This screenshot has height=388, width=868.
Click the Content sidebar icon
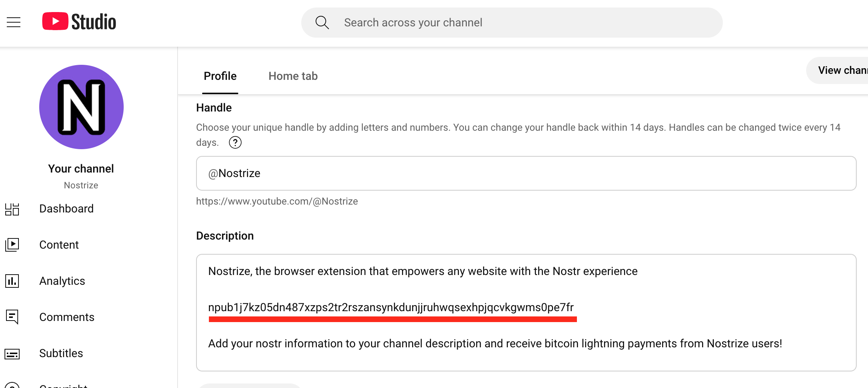12,245
